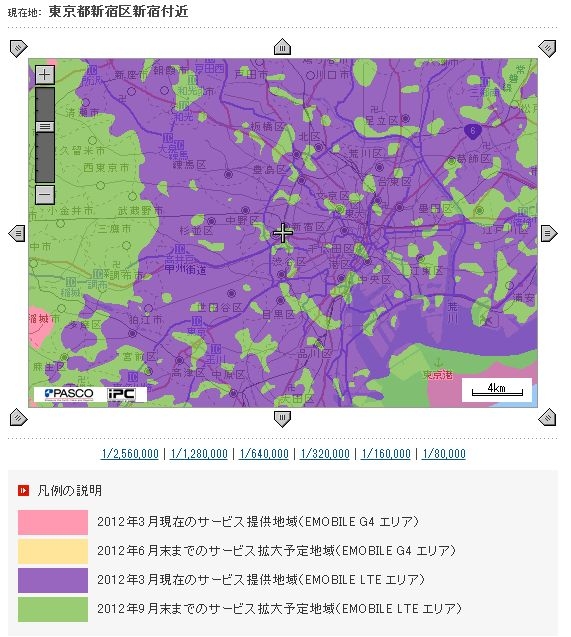Pan the map east with the right arrow
The height and width of the screenshot is (637, 571).
pos(549,233)
